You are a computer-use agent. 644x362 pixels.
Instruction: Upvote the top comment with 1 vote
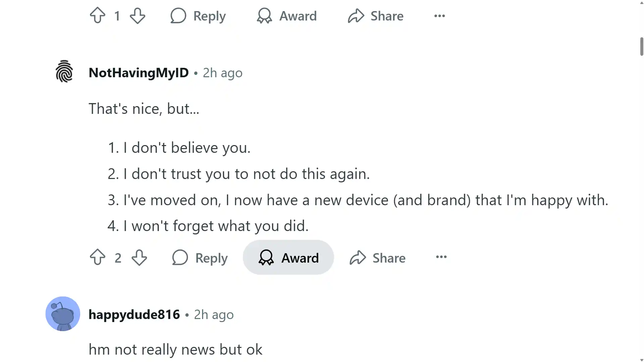pos(98,15)
